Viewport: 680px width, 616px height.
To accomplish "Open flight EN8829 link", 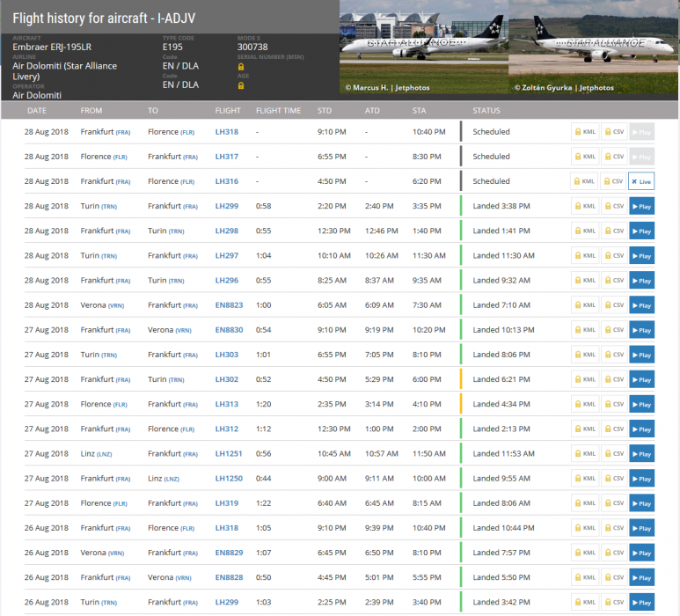I will 229,553.
